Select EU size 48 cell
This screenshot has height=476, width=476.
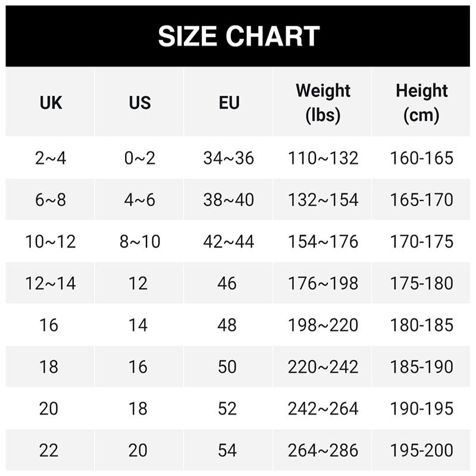point(227,325)
